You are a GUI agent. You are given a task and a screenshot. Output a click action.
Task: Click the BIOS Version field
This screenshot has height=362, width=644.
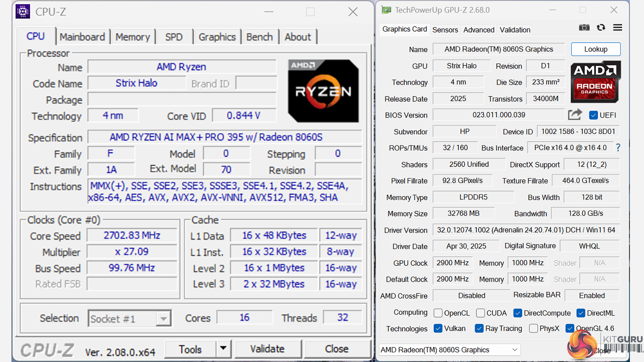click(x=498, y=115)
